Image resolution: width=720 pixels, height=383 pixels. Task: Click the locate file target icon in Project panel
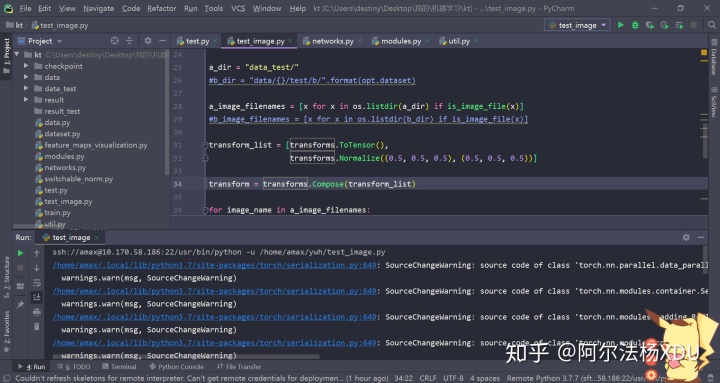(x=115, y=41)
